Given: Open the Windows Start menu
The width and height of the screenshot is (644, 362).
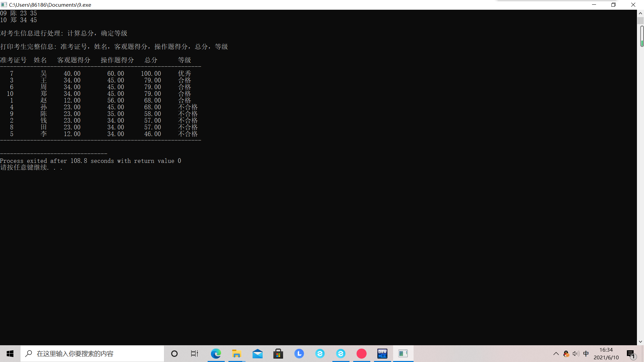Looking at the screenshot, I should pos(10,354).
